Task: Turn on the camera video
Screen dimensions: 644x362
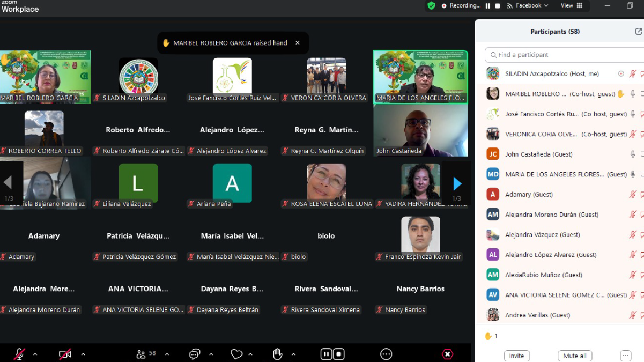Action: tap(65, 354)
